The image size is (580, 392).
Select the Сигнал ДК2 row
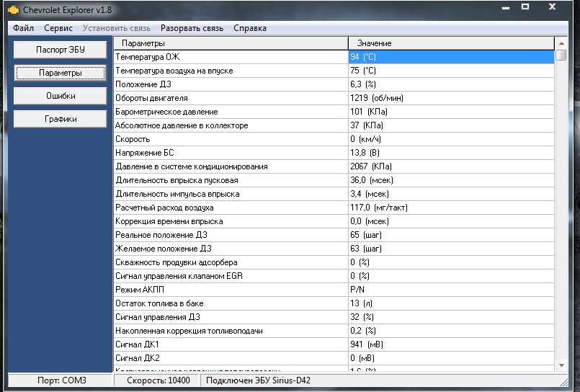[334, 358]
